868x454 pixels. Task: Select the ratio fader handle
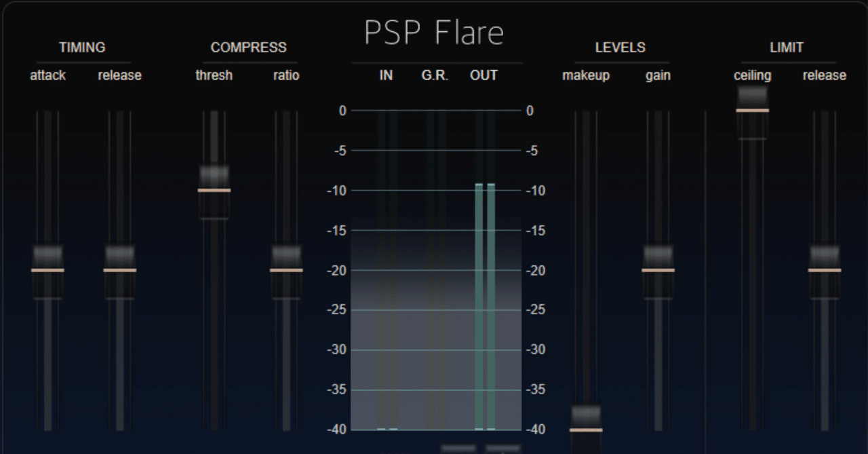(285, 265)
